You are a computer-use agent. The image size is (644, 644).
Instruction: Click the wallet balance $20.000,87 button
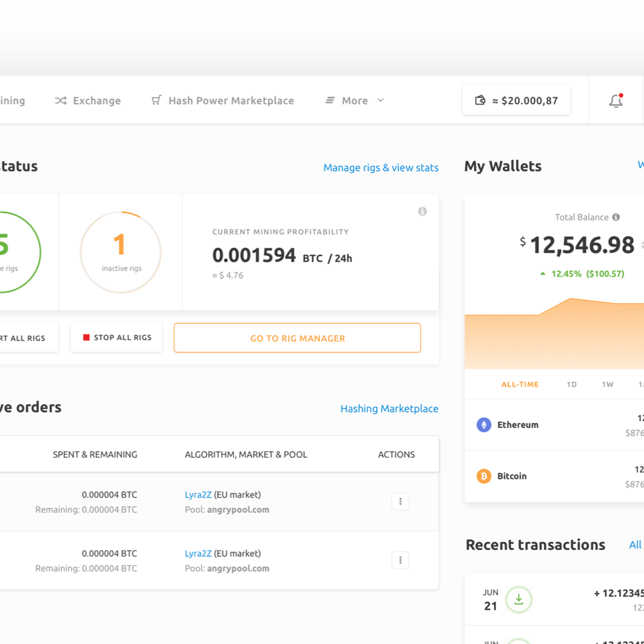tap(517, 101)
